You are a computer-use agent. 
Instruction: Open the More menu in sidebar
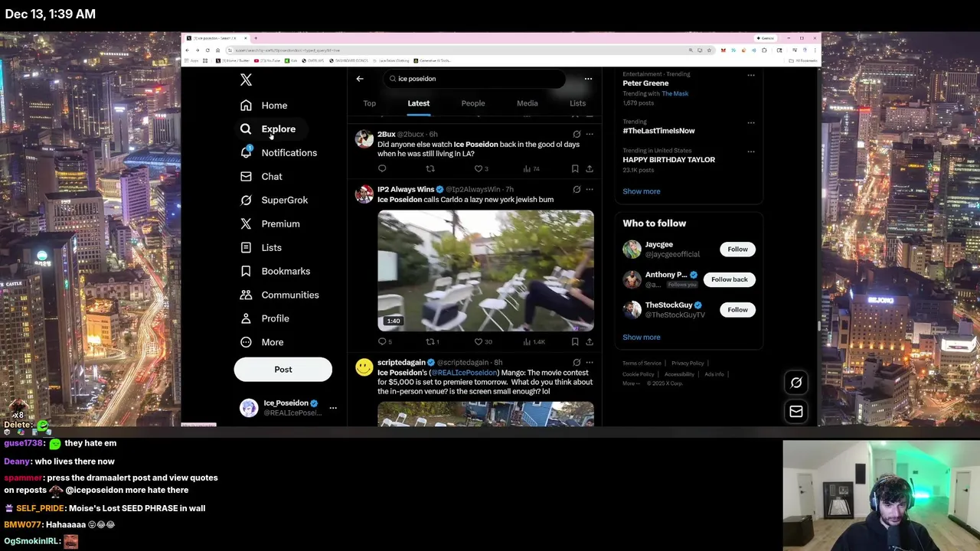pyautogui.click(x=262, y=342)
